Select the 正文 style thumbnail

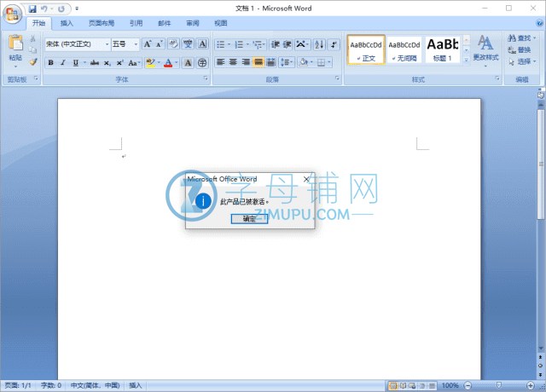click(366, 49)
